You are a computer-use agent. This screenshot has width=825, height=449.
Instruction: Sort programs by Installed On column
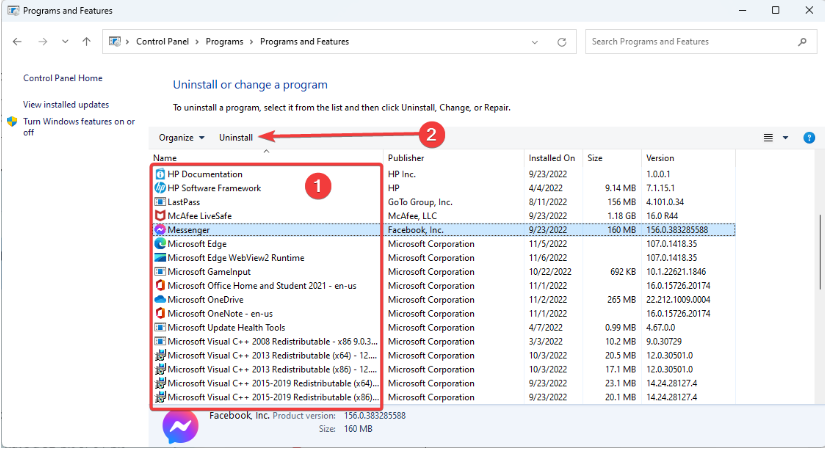click(x=552, y=158)
